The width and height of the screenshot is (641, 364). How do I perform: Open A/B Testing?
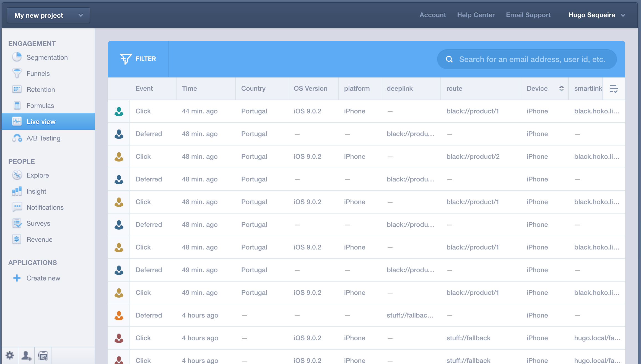(x=43, y=138)
